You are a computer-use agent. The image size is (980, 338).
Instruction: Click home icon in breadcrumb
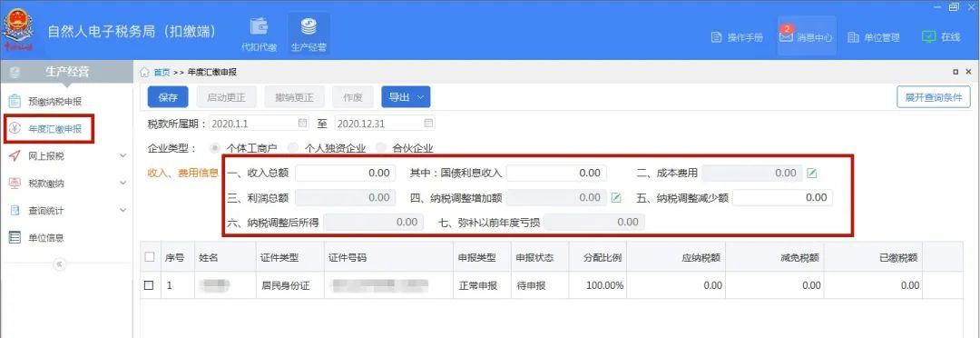click(x=145, y=72)
